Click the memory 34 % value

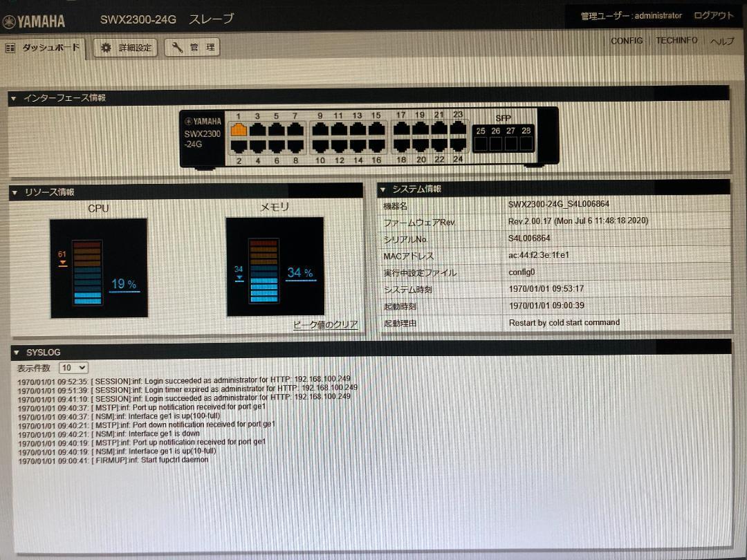300,273
